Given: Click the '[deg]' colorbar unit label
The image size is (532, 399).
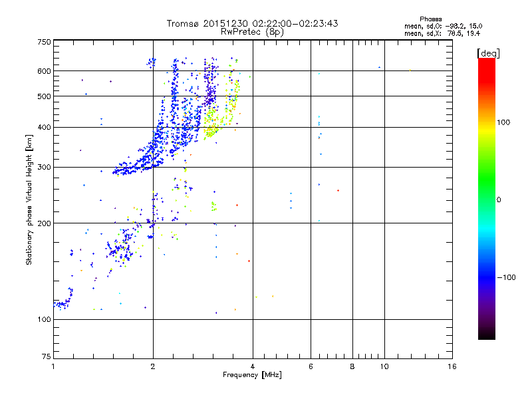Looking at the screenshot, I should [x=488, y=53].
